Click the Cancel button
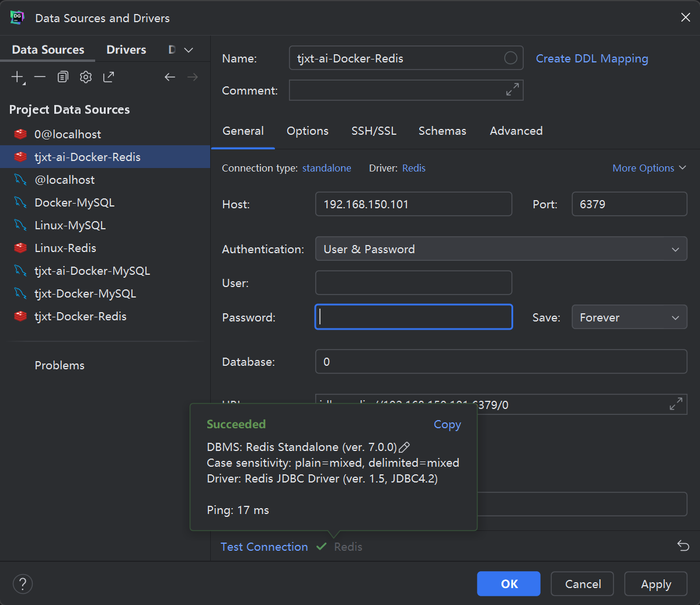The image size is (700, 605). point(583,583)
